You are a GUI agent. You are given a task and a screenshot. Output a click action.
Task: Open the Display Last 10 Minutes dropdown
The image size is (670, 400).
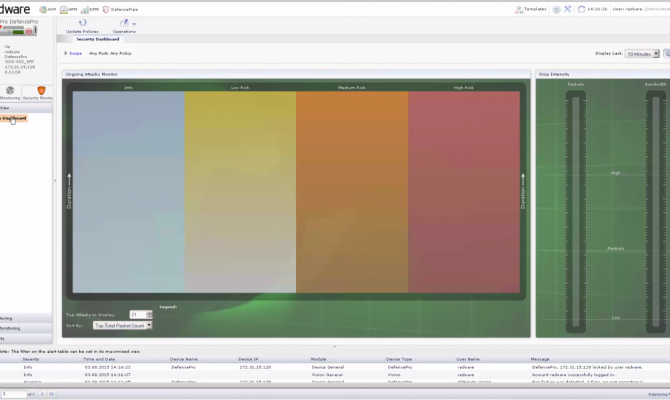point(642,54)
